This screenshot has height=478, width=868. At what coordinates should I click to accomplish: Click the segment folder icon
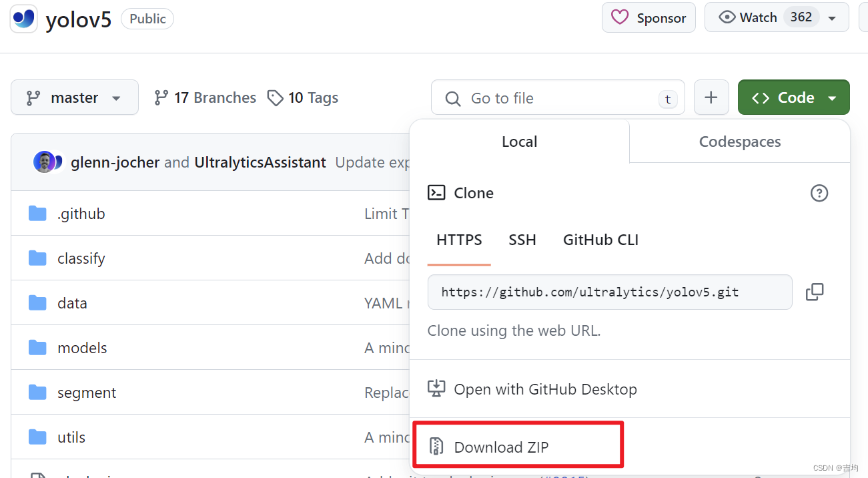coord(37,393)
